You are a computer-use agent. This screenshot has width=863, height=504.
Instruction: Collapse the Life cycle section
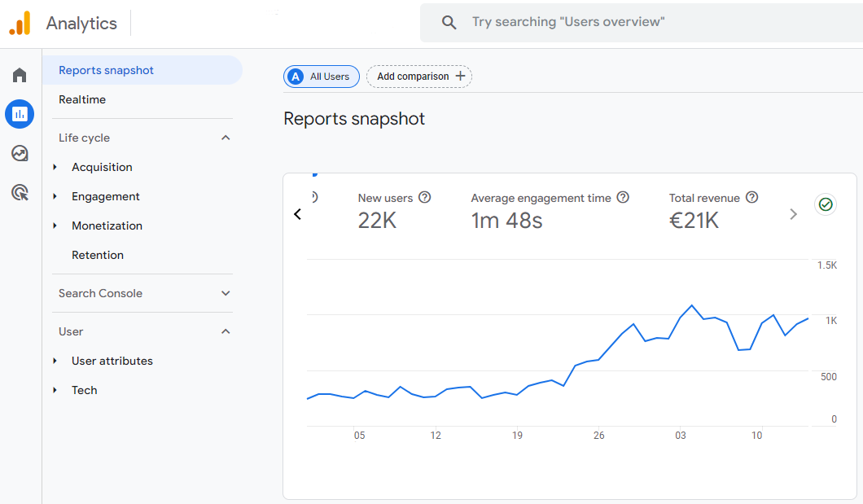pyautogui.click(x=226, y=138)
